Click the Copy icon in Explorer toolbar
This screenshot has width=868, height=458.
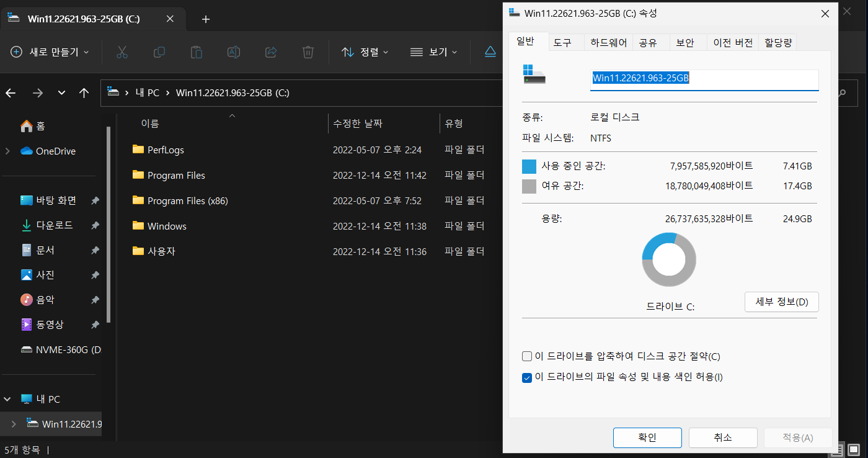coord(159,52)
